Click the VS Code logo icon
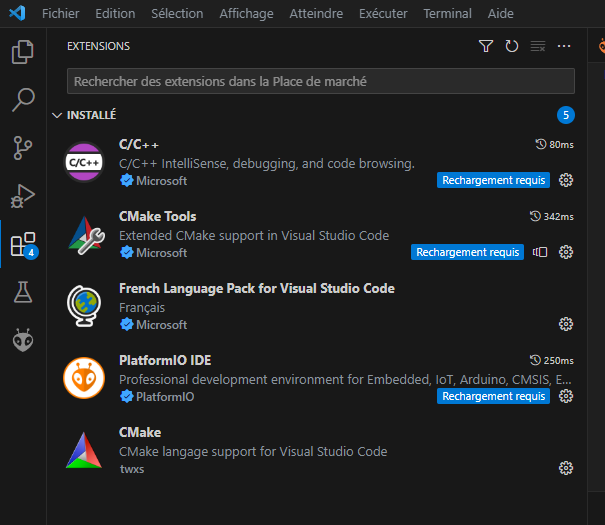Screen dimensions: 605x525 17,14
